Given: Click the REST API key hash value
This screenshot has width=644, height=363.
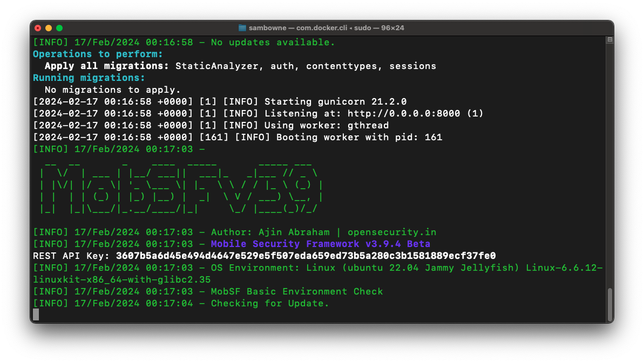Looking at the screenshot, I should [306, 256].
